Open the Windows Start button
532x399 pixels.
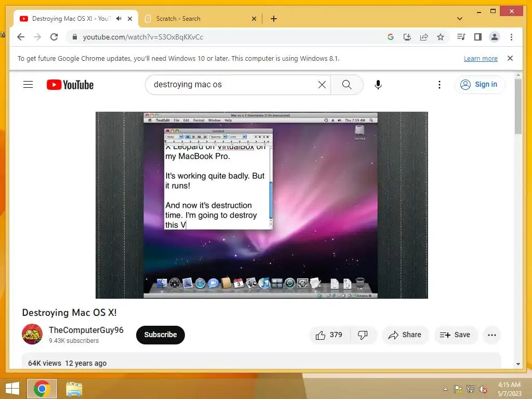[x=12, y=389]
